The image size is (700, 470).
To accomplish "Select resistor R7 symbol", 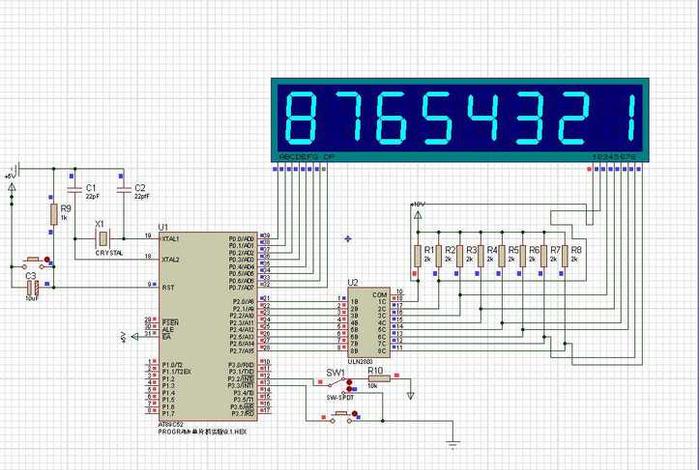I will [544, 256].
